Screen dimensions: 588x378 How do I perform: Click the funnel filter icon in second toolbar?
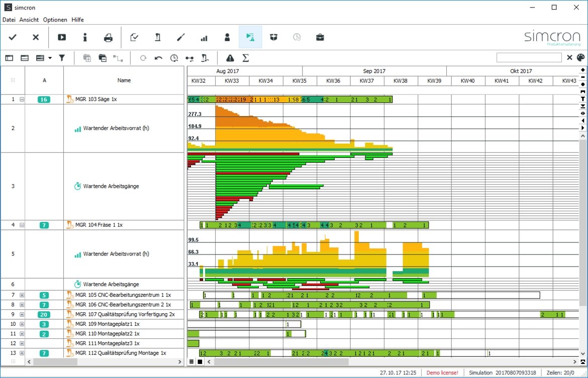tap(62, 58)
